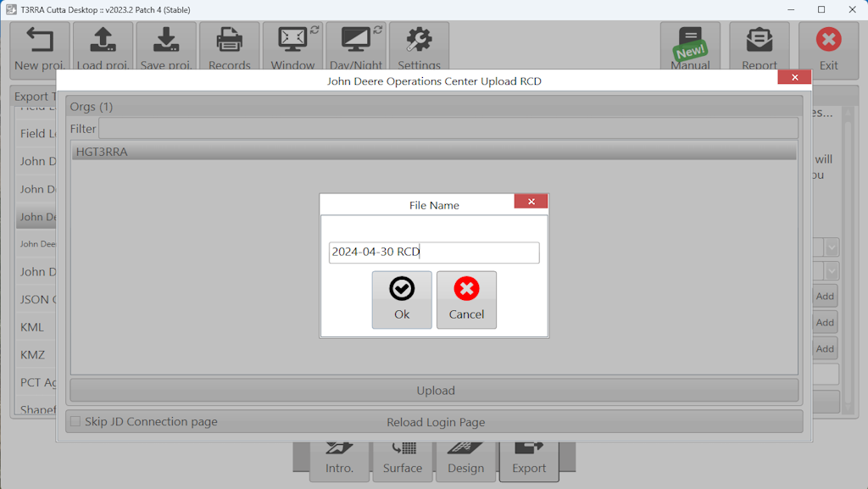Enable Skip JD Connection page checkbox
868x489 pixels.
tap(75, 421)
